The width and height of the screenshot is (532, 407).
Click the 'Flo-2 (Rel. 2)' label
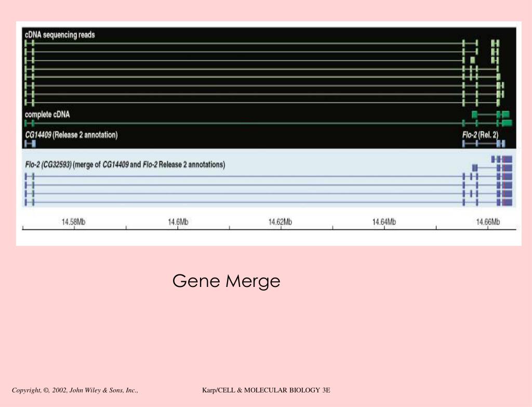point(480,135)
